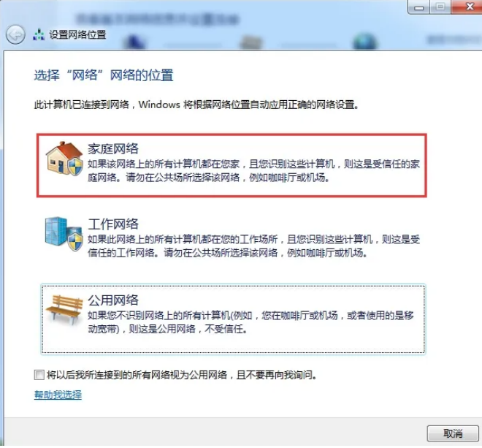Click the network icon beside 设置网络位置

click(x=39, y=34)
